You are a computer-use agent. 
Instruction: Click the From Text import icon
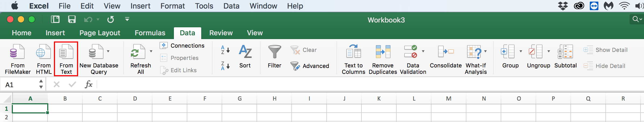pyautogui.click(x=66, y=52)
